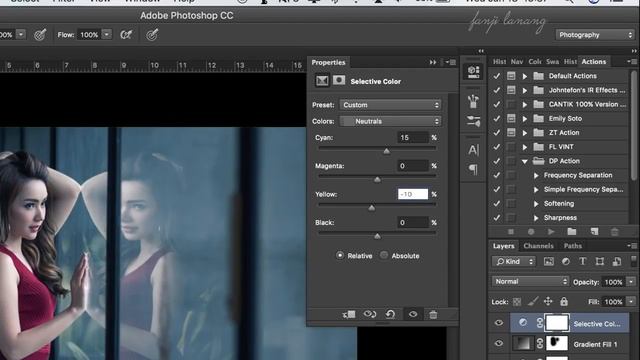Hide the Selective Color layer

pyautogui.click(x=499, y=323)
